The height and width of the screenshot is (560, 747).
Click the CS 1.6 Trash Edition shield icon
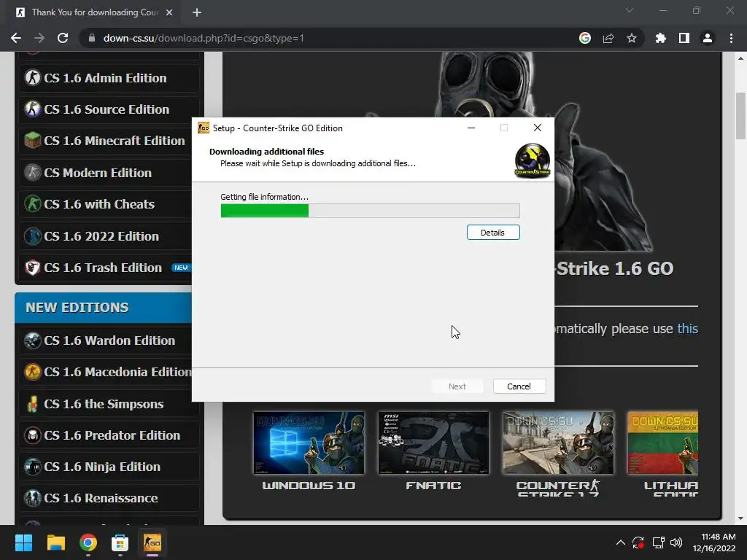click(x=32, y=268)
